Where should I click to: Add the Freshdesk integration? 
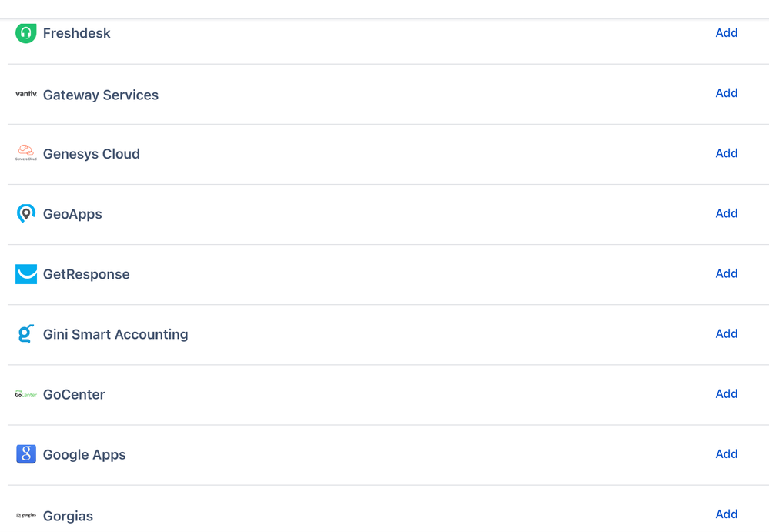(726, 33)
